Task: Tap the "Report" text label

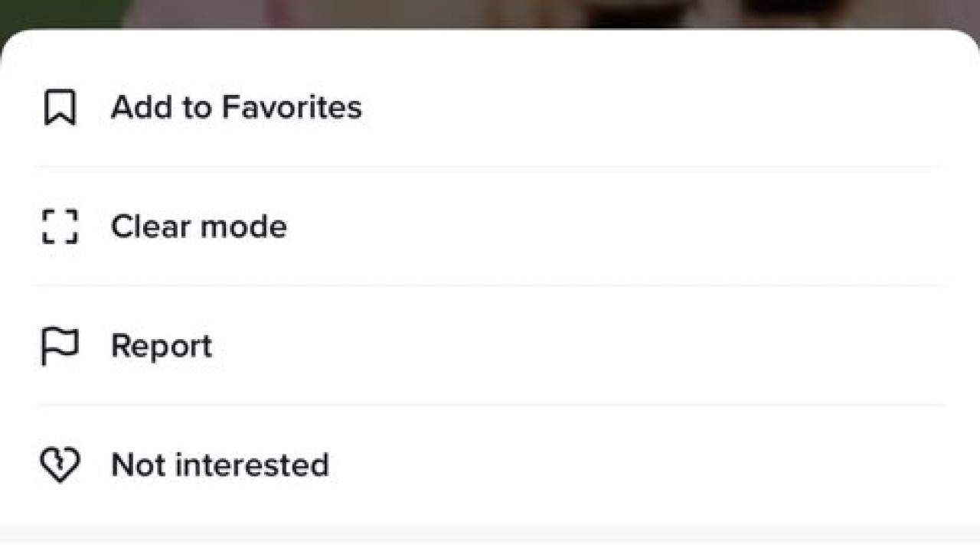Action: point(161,346)
